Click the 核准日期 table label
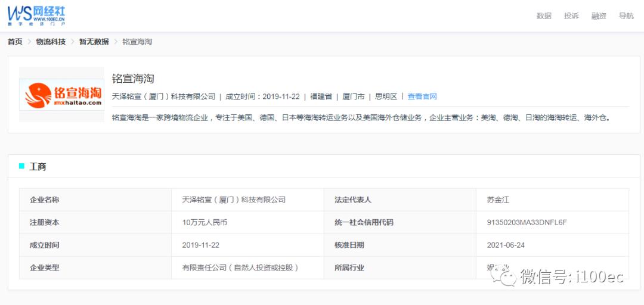 (349, 245)
